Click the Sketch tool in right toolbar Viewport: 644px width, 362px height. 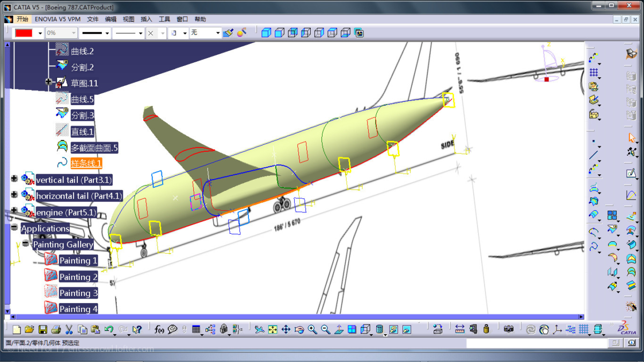click(x=631, y=173)
